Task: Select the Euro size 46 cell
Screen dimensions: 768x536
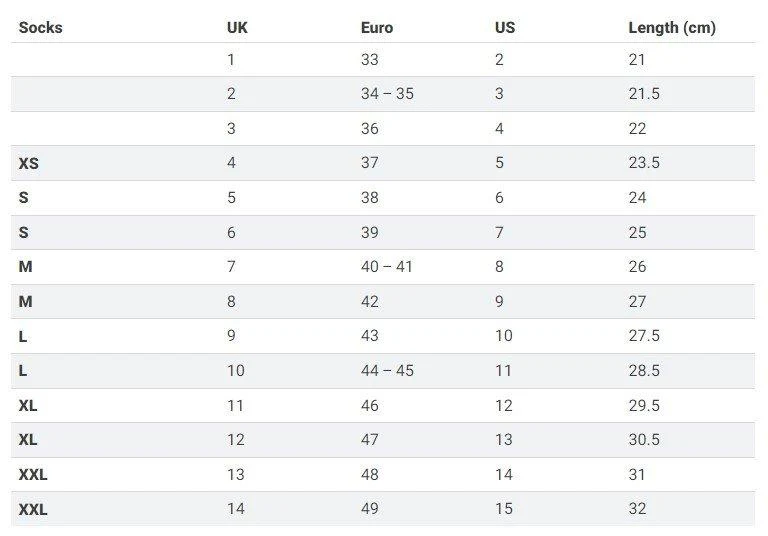Action: click(x=370, y=405)
